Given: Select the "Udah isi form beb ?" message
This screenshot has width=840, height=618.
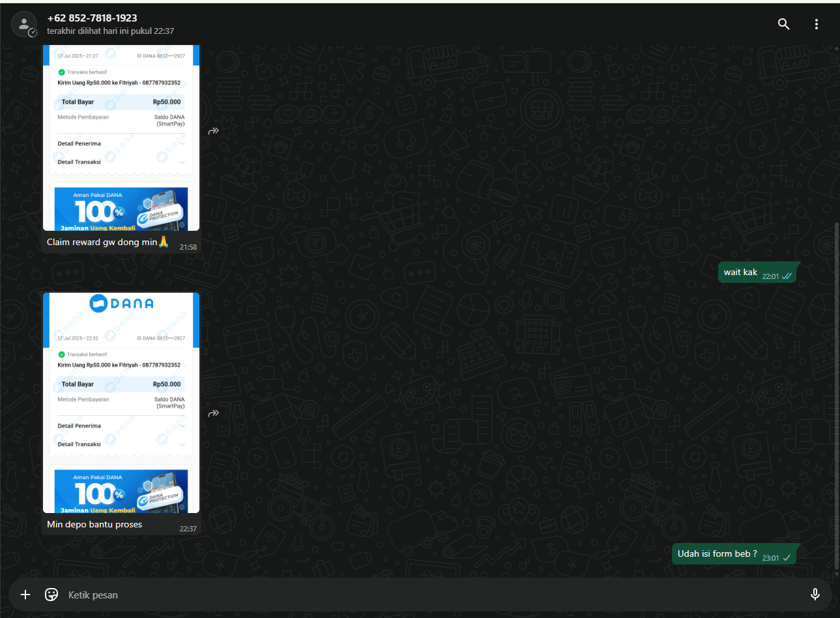Looking at the screenshot, I should point(717,553).
